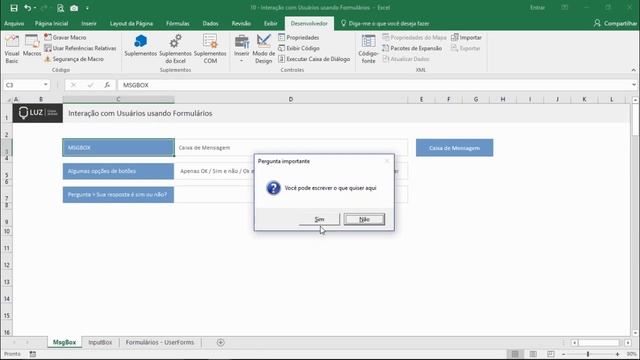Viewport: 640px width, 360px height.
Task: Select column D header
Action: click(x=291, y=99)
